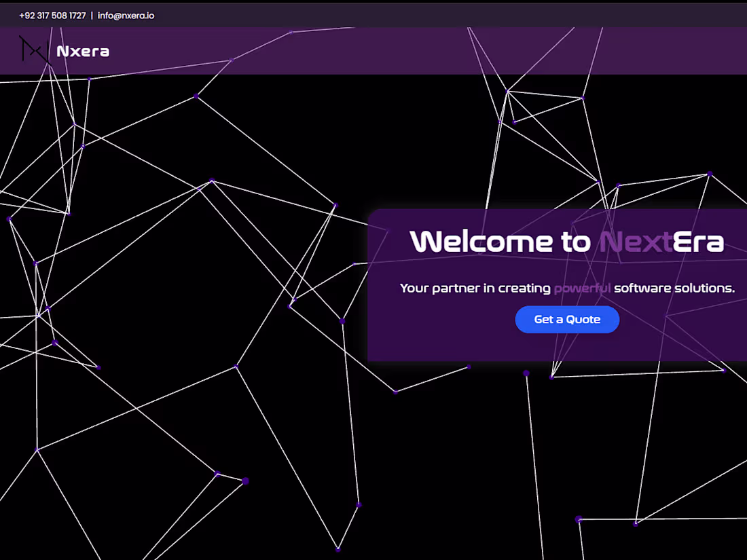The width and height of the screenshot is (747, 560).
Task: Select the purple node at the far left edge
Action: pyautogui.click(x=8, y=219)
